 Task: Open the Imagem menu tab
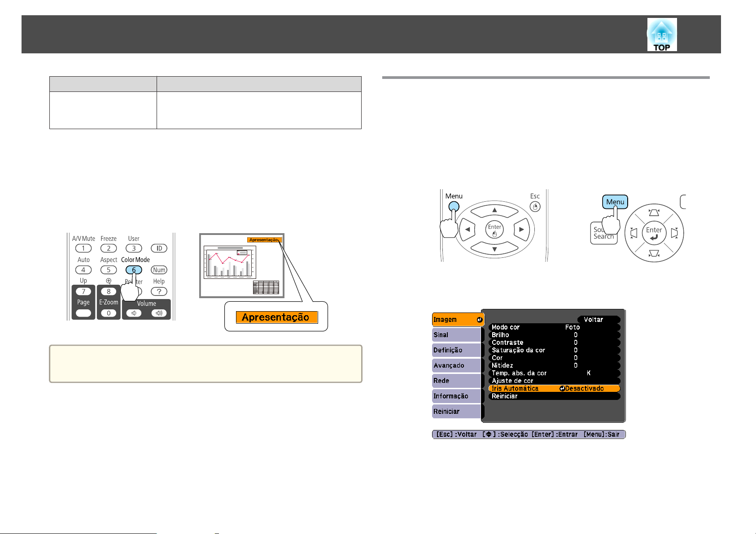[x=458, y=320]
